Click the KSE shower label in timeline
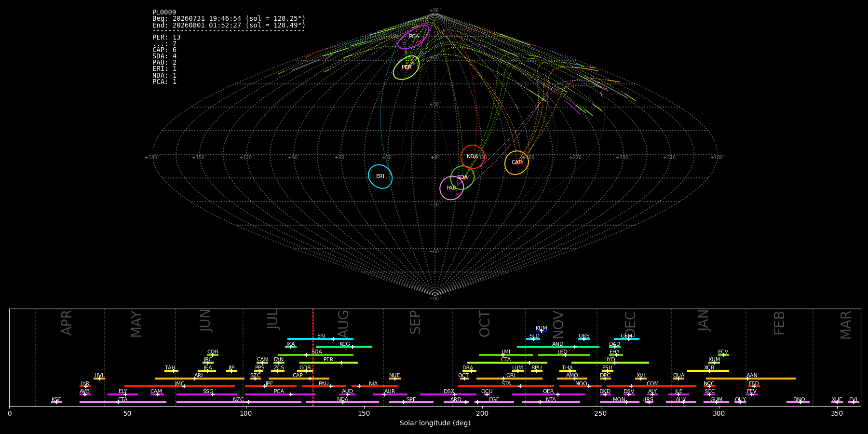Screen dimensions: 868x434 (x=56, y=400)
